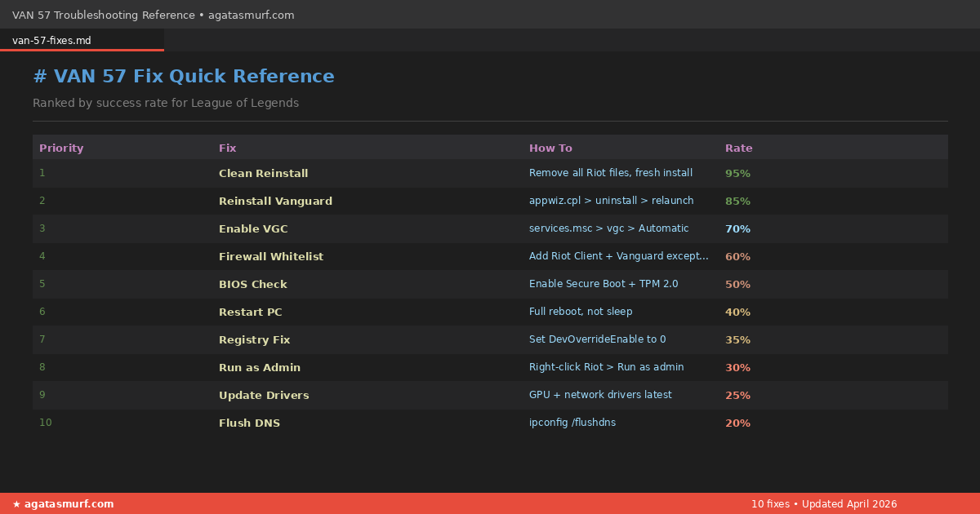Select the Update Drivers fix name
Image resolution: width=980 pixels, height=514 pixels.
point(264,396)
